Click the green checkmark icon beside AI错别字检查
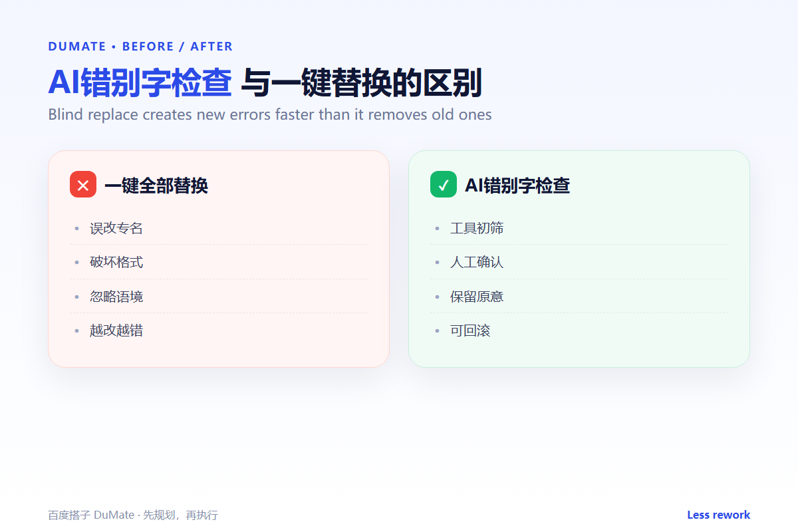The width and height of the screenshot is (798, 532). pos(444,184)
